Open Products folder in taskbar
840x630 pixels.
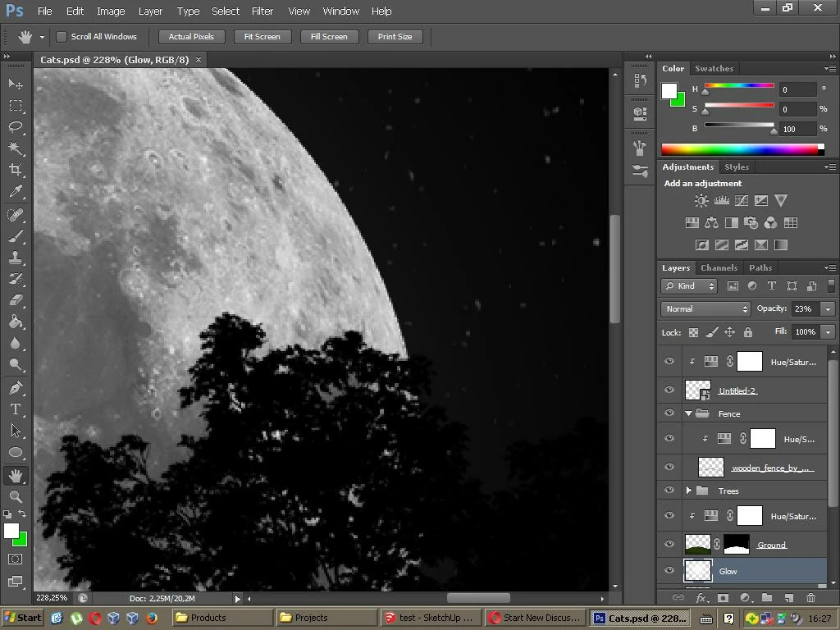coord(222,618)
